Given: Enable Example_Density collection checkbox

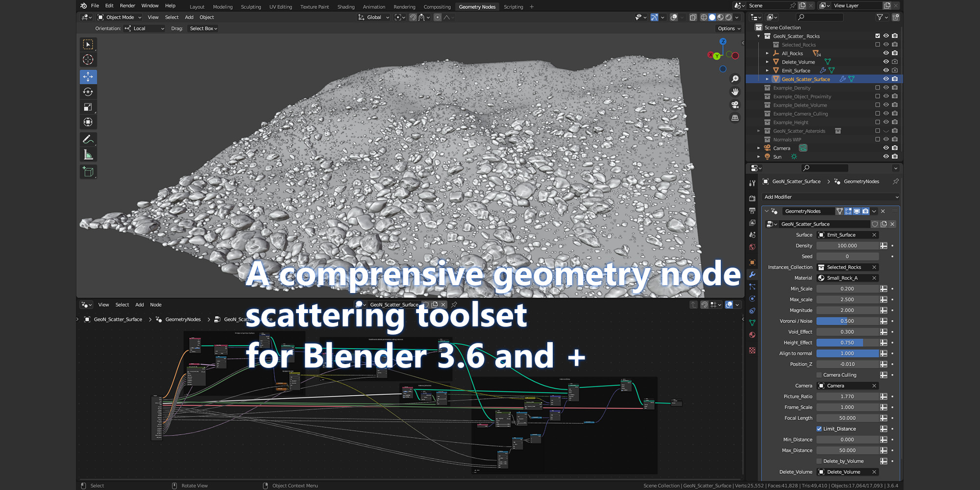Looking at the screenshot, I should [878, 88].
